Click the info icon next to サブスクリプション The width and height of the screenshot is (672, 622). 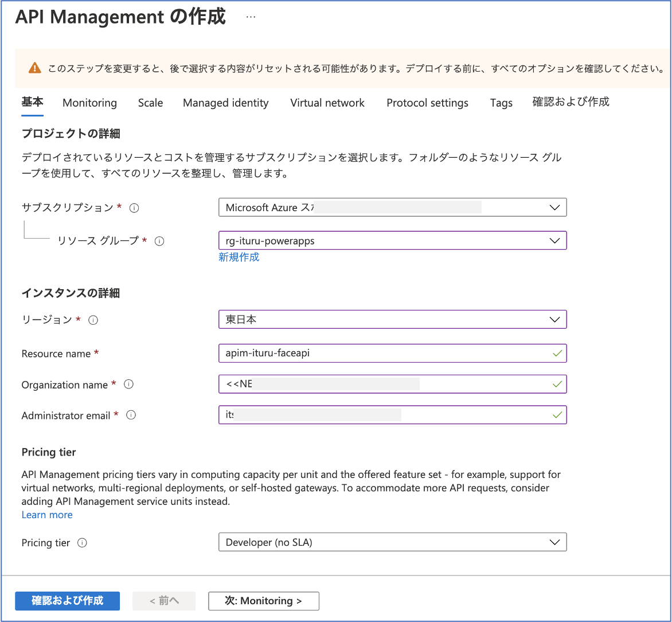134,208
